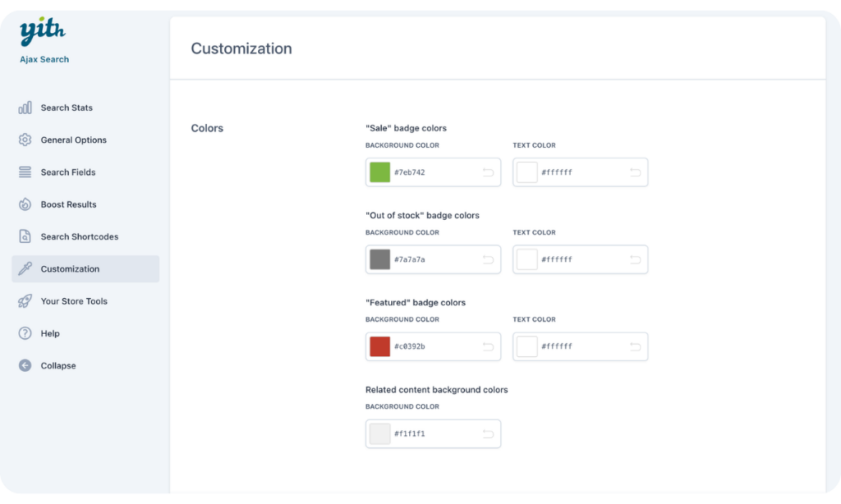841x504 pixels.
Task: Click the YITH logo
Action: coord(43,31)
